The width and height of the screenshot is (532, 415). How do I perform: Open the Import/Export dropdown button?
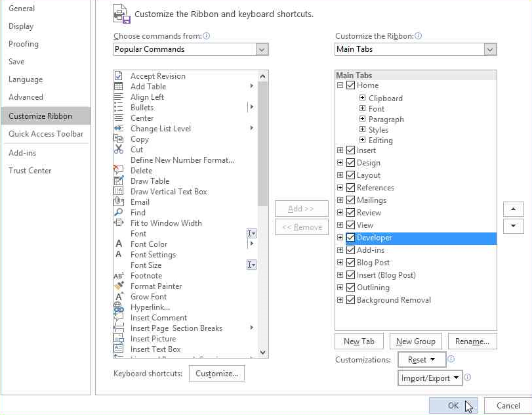point(430,378)
